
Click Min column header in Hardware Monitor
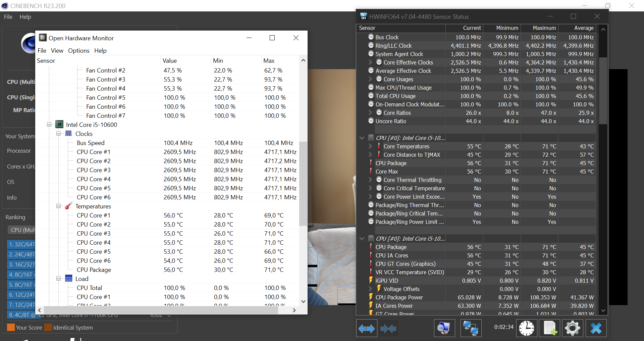coord(236,60)
